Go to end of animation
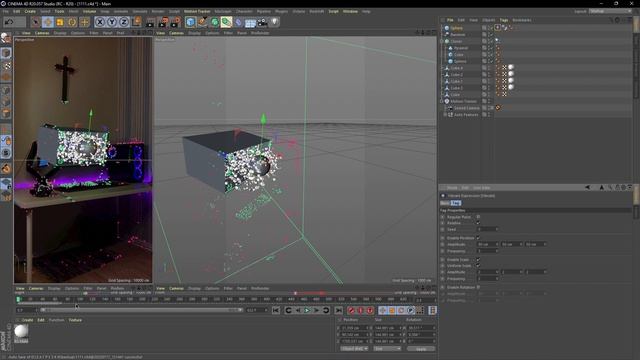 (x=338, y=311)
